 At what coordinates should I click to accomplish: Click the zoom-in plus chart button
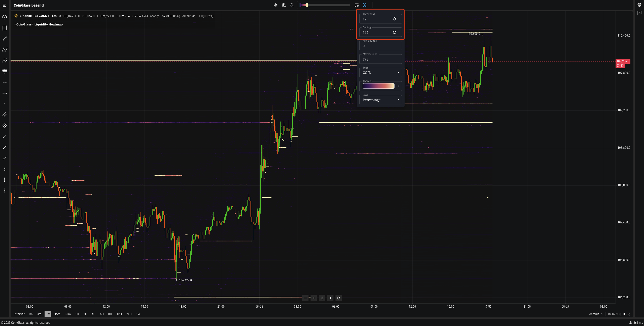coord(314,298)
